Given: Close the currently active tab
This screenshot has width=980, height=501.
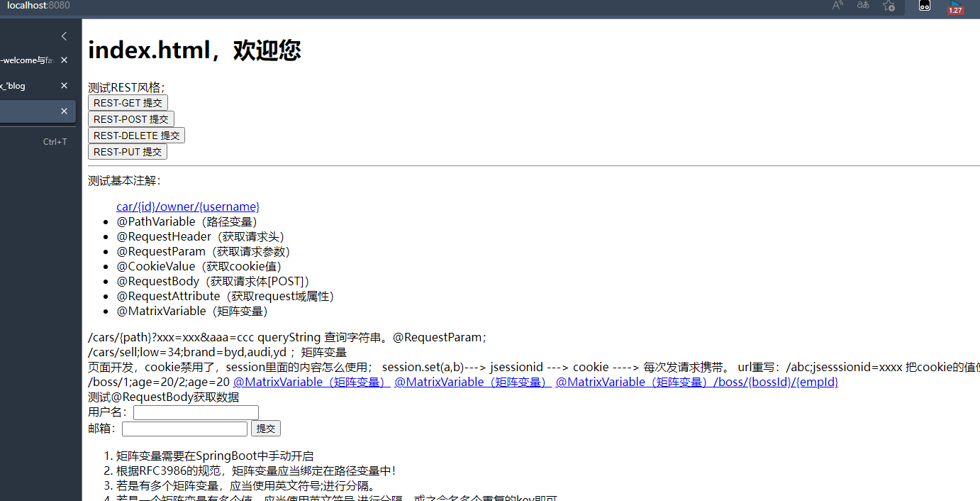Looking at the screenshot, I should pyautogui.click(x=64, y=111).
